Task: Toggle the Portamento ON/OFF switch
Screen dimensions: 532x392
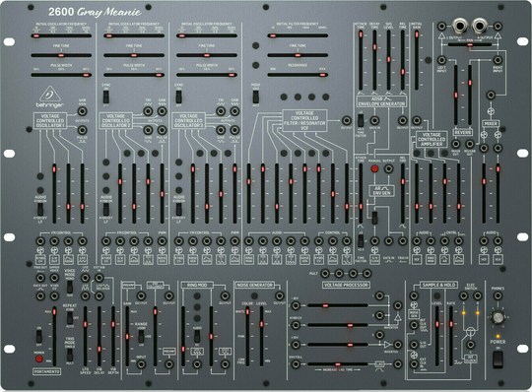Action: pyautogui.click(x=39, y=337)
